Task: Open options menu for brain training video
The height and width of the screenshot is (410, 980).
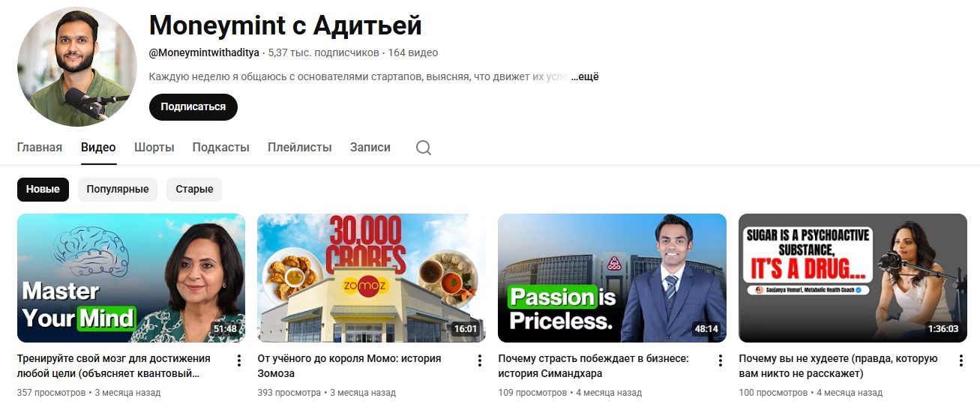Action: pos(239,361)
